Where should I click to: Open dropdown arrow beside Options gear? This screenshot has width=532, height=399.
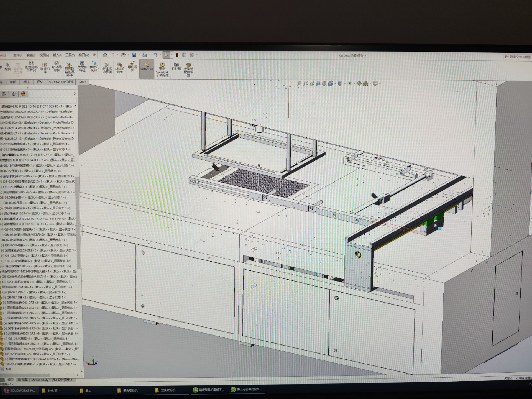(x=197, y=55)
